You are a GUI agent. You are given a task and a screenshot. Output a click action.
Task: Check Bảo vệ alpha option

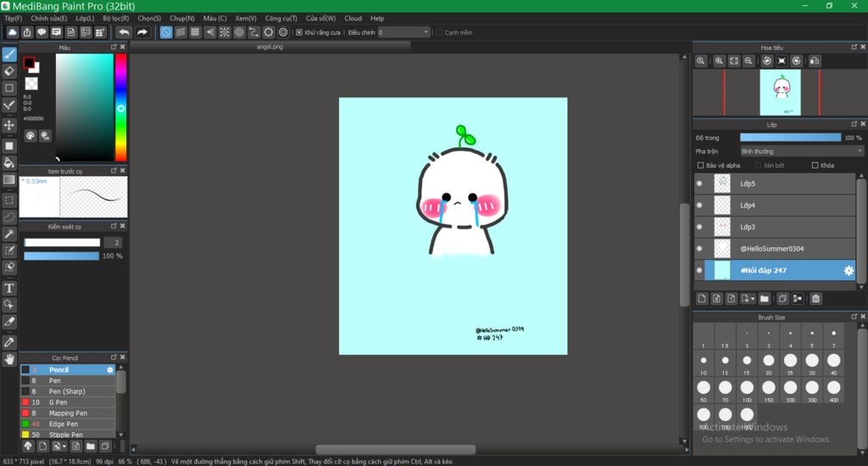pos(700,165)
